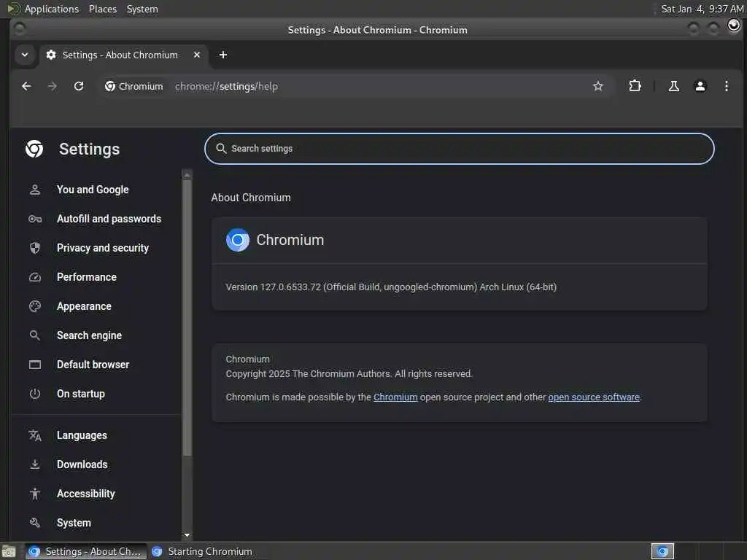Click the gauge icon beside Performance
Image resolution: width=747 pixels, height=560 pixels.
(x=35, y=277)
